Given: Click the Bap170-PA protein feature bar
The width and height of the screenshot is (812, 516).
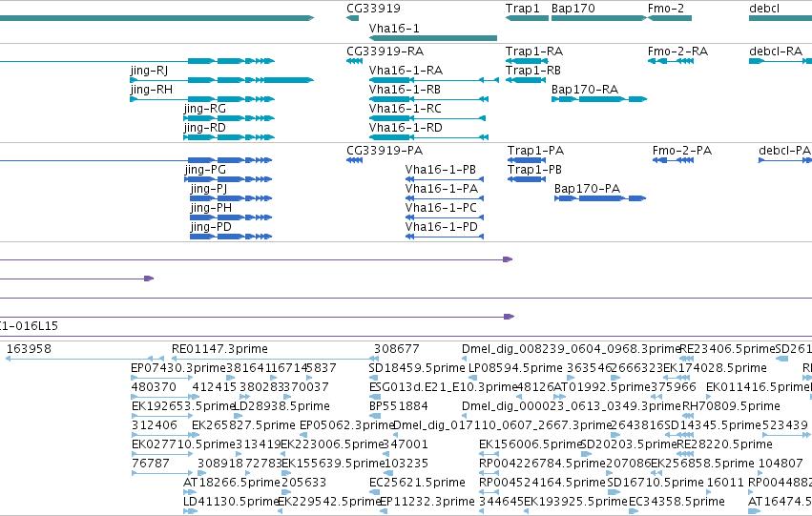Looking at the screenshot, I should pyautogui.click(x=600, y=198).
